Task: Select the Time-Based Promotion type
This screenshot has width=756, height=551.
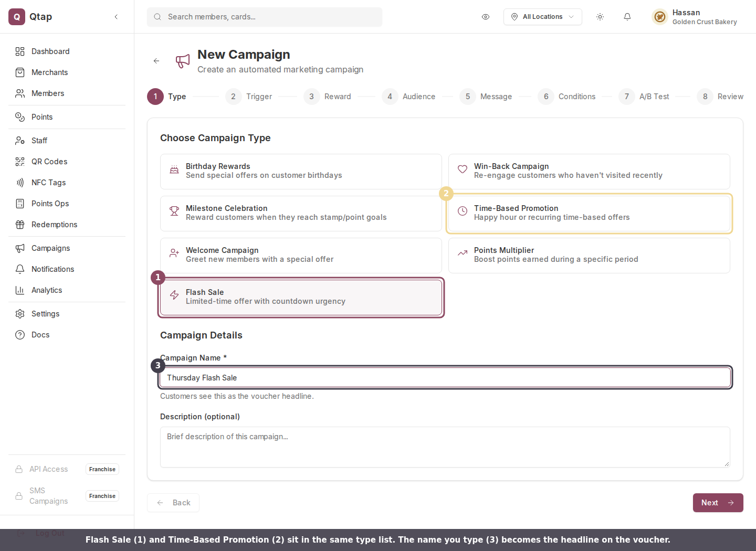Action: pos(589,214)
